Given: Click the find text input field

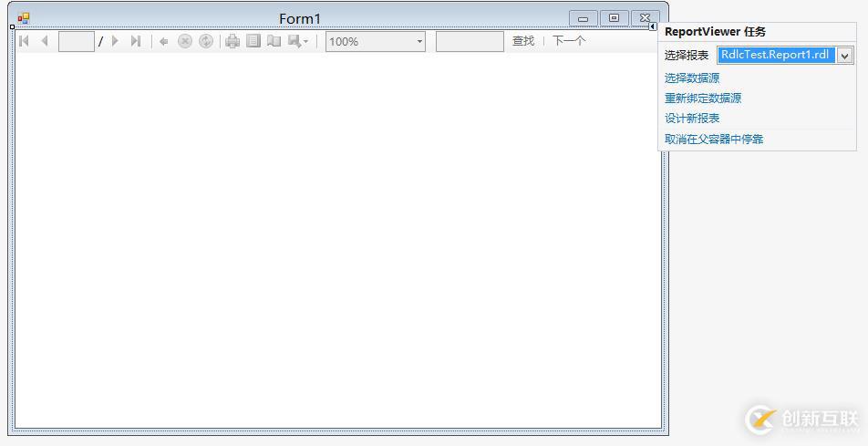Looking at the screenshot, I should coord(470,42).
